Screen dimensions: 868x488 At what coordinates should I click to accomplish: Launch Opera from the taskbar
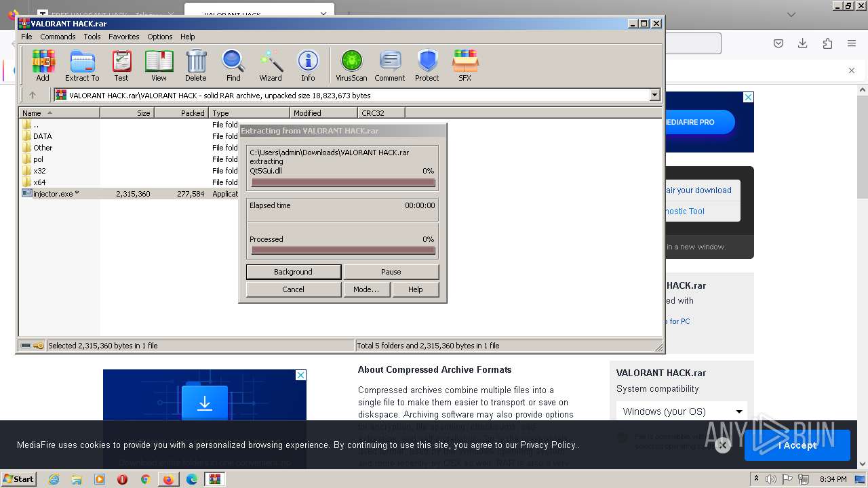tap(123, 479)
